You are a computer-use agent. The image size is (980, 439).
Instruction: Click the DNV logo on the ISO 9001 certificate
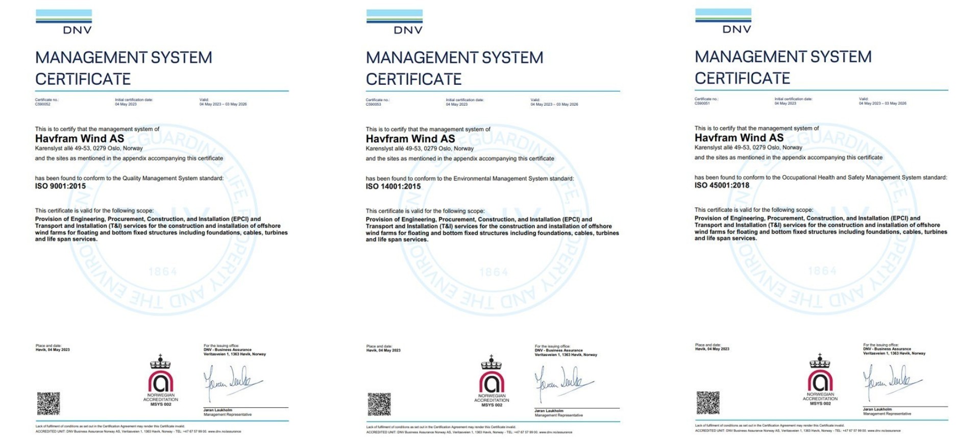coord(64,21)
